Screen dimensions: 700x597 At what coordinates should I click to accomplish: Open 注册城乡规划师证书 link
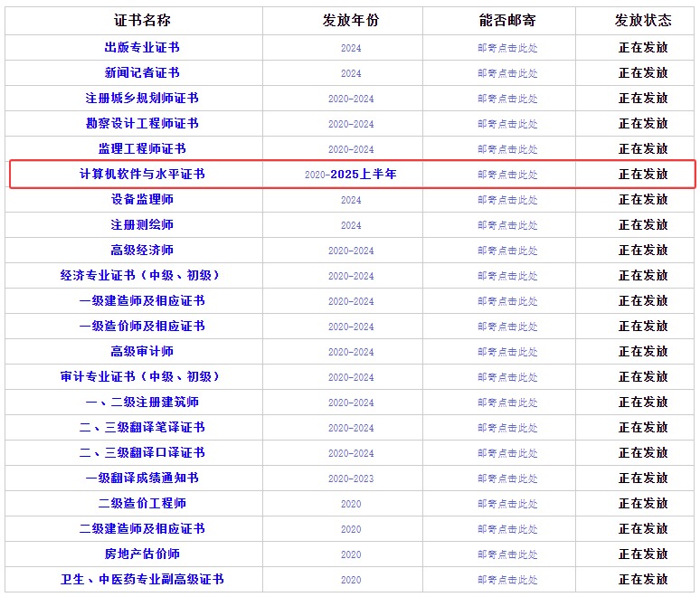tap(142, 98)
